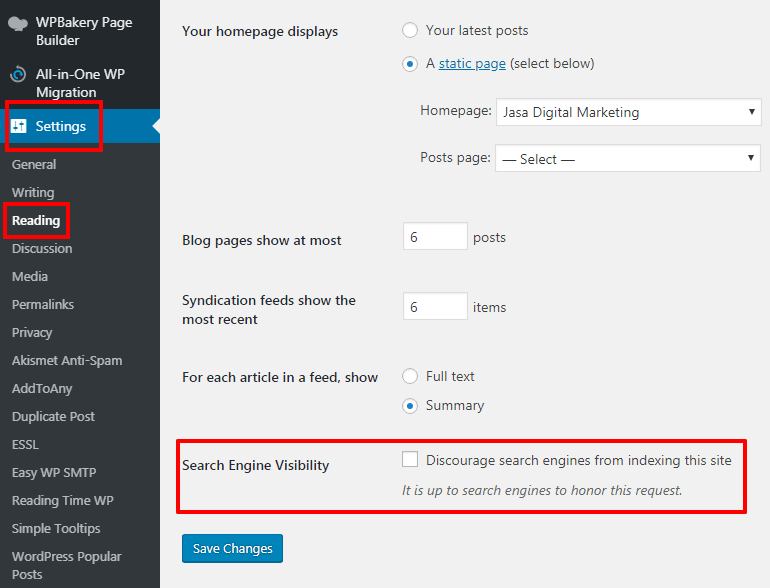Expand the Posts page select dropdown
770x588 pixels.
coord(627,159)
